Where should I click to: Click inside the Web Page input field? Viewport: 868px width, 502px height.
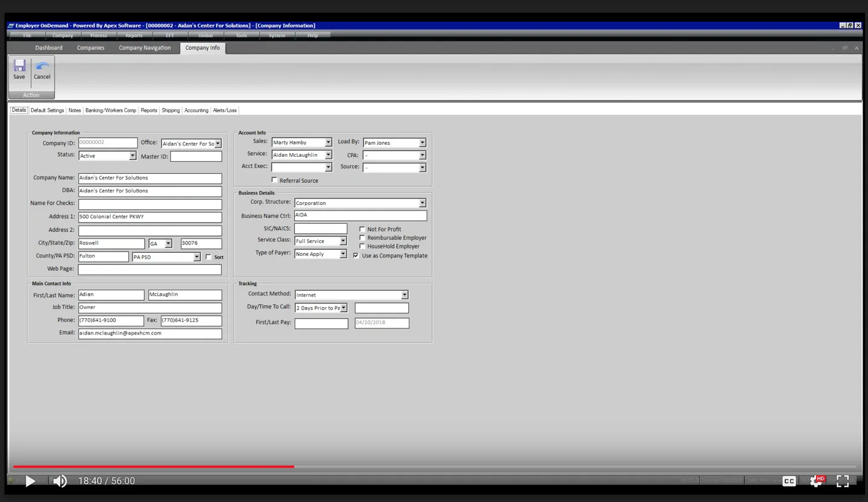click(x=149, y=268)
